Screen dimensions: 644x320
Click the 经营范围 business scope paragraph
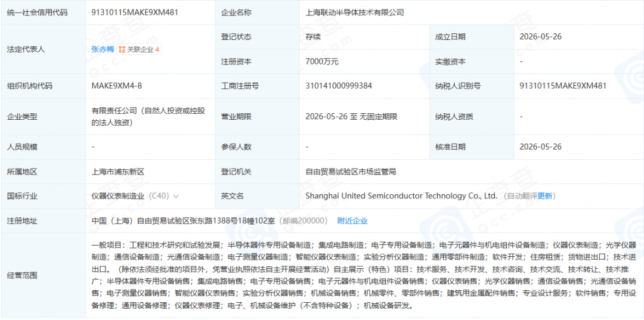point(364,275)
